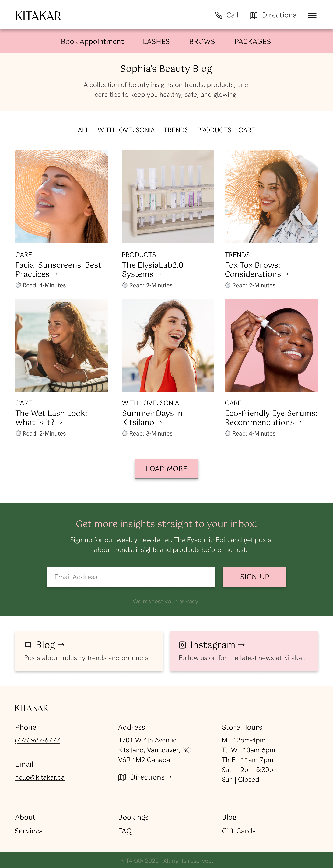Click the hello@kitakar.ca email link
The image size is (333, 868).
(40, 777)
